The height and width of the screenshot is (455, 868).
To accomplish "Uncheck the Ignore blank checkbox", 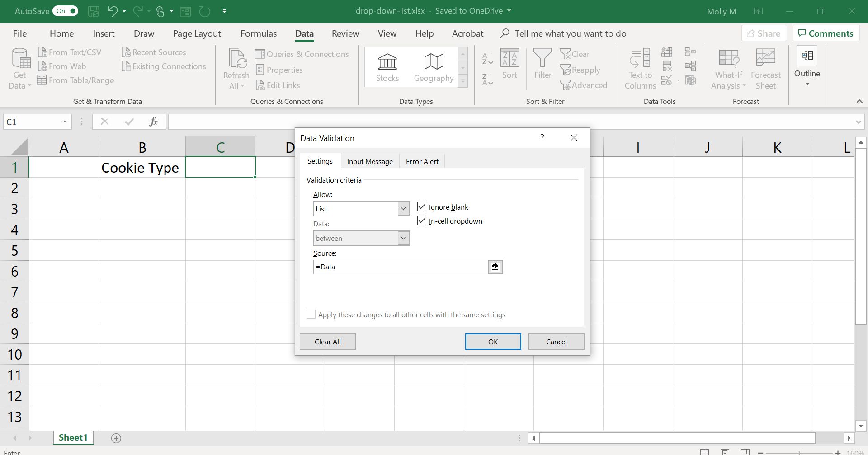I will coord(422,207).
